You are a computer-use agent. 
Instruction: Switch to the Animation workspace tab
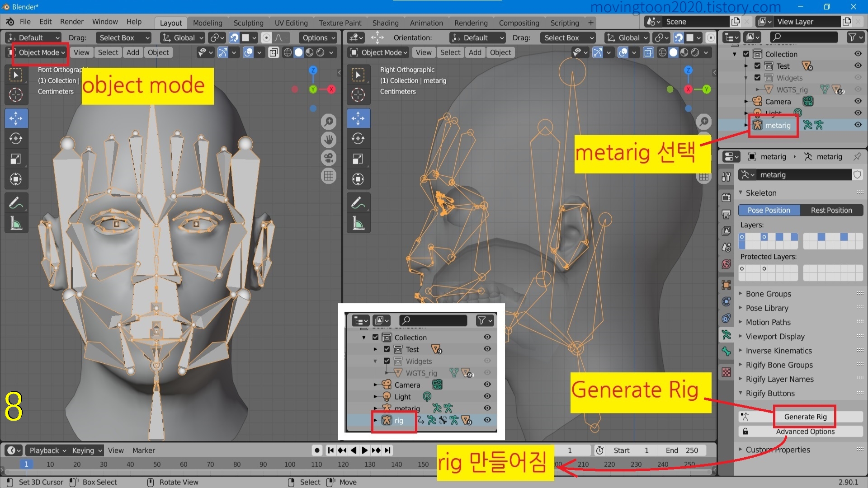click(x=426, y=23)
